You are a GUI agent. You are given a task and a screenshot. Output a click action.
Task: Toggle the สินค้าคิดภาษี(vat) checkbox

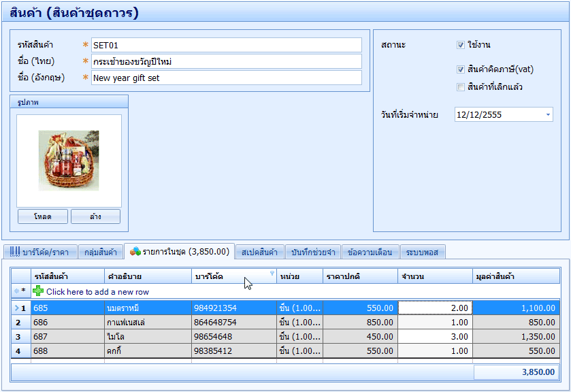click(461, 69)
